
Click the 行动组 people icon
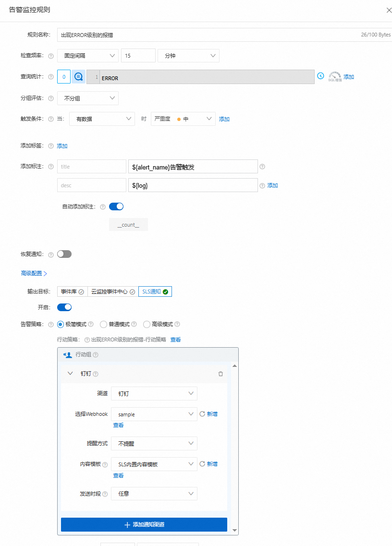coord(67,354)
